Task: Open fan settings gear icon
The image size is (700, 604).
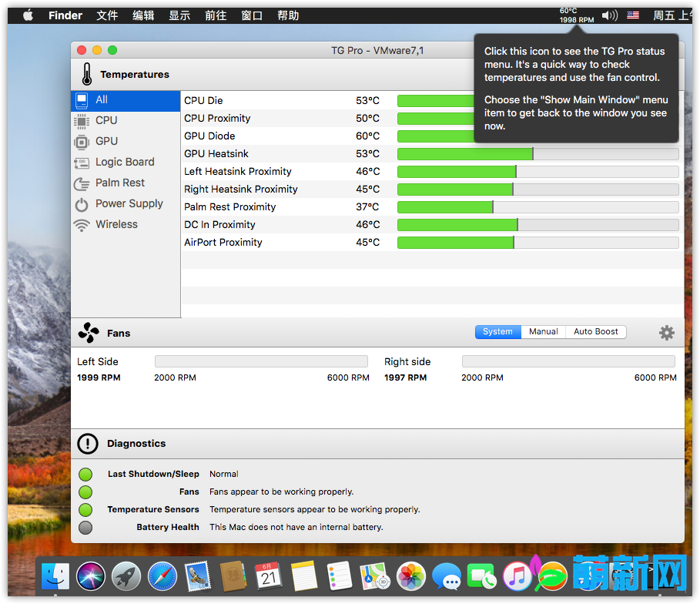Action: click(667, 333)
